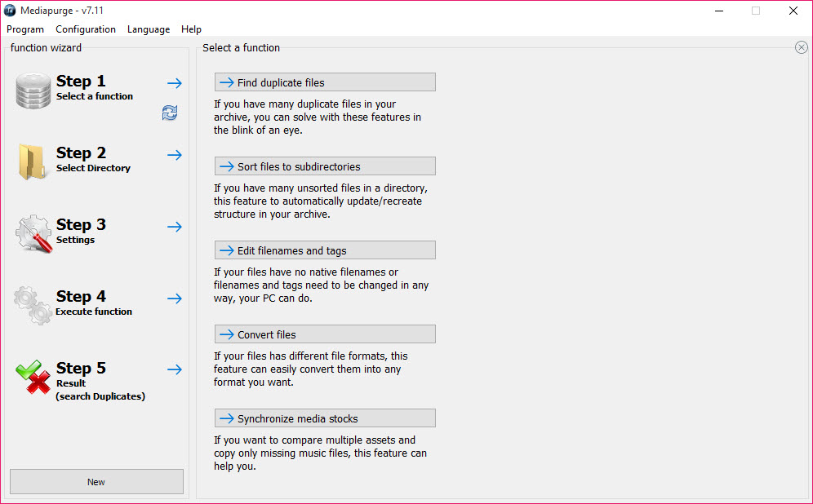This screenshot has height=504, width=813.
Task: Click the Step 2 folder icon
Action: click(32, 161)
